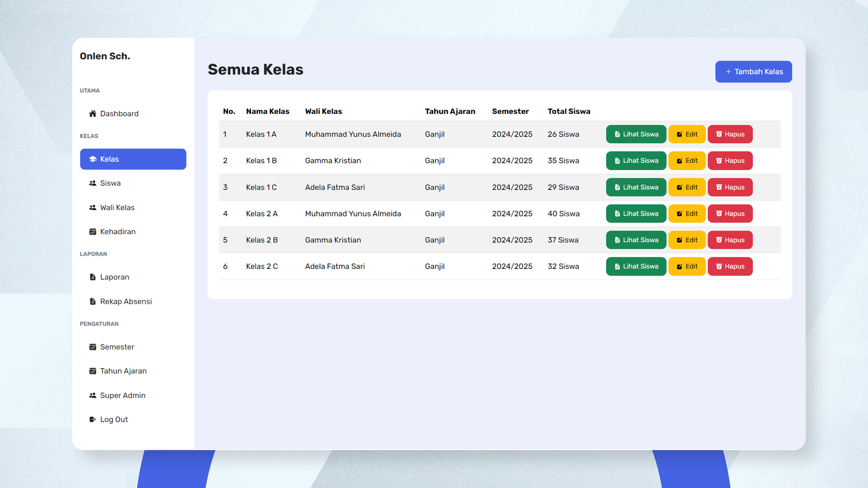The height and width of the screenshot is (488, 868).
Task: Click the Wali Kelas people icon
Action: (x=93, y=207)
